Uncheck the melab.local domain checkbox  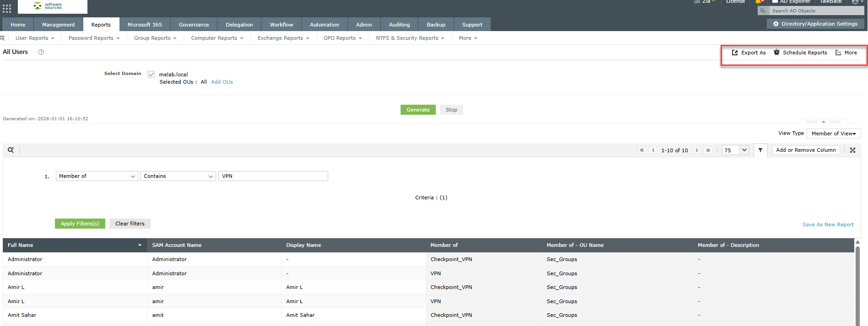(151, 75)
